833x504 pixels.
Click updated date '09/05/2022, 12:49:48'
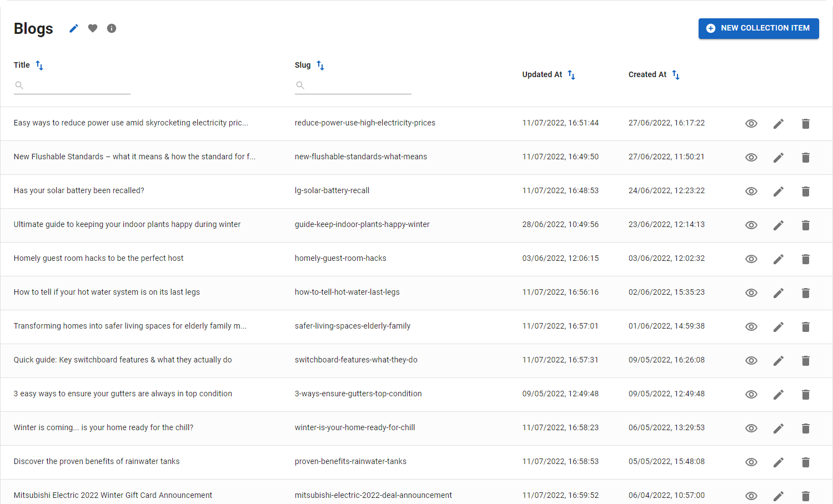point(560,394)
